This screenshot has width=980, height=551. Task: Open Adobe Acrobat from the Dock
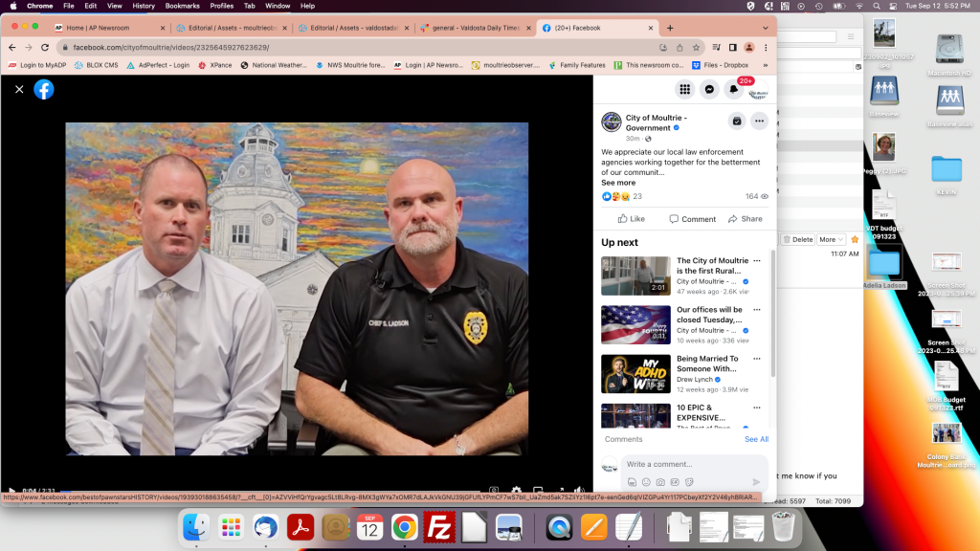(301, 528)
